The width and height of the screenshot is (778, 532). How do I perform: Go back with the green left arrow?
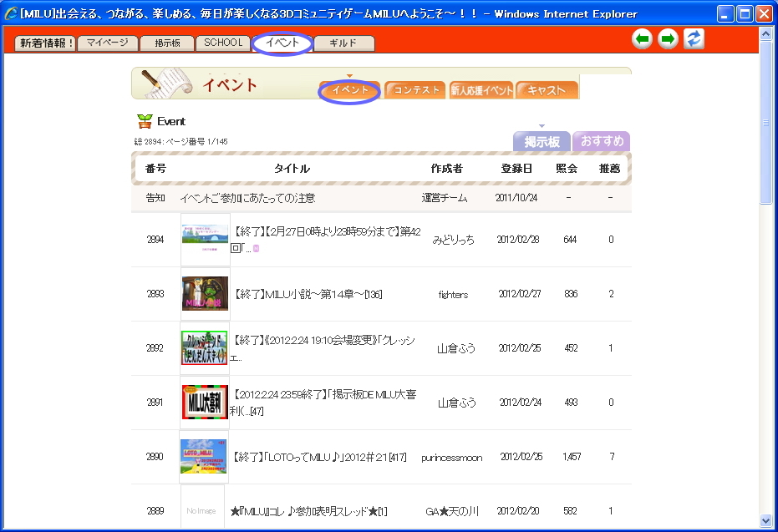pyautogui.click(x=642, y=38)
